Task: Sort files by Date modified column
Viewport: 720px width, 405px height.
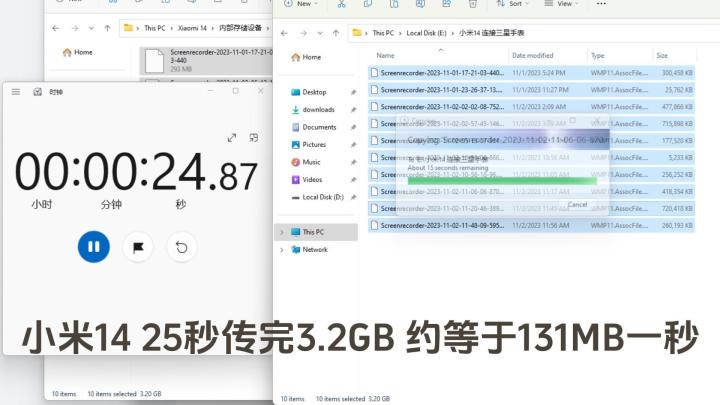Action: [x=532, y=56]
